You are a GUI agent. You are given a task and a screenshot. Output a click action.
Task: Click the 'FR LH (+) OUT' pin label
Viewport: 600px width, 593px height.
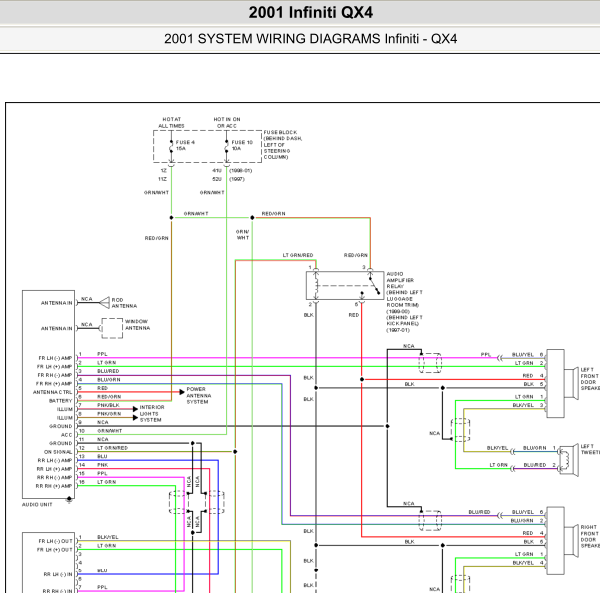click(x=55, y=550)
